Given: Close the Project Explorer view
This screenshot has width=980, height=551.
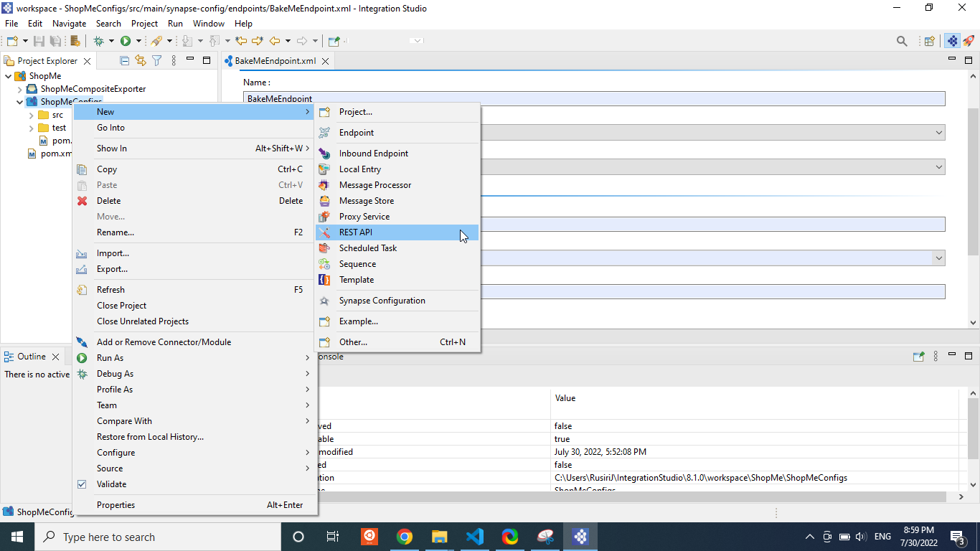Looking at the screenshot, I should point(88,62).
